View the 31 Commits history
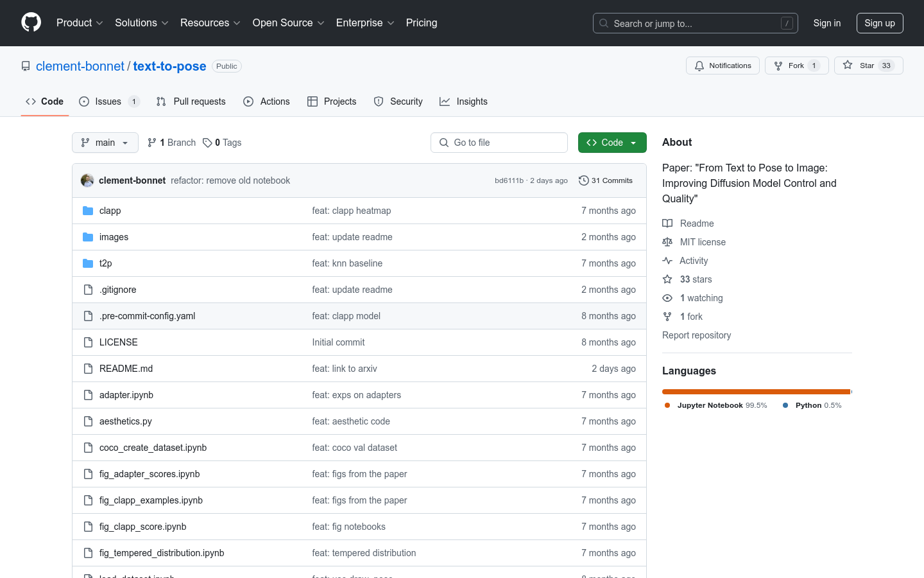This screenshot has height=578, width=924. point(606,180)
